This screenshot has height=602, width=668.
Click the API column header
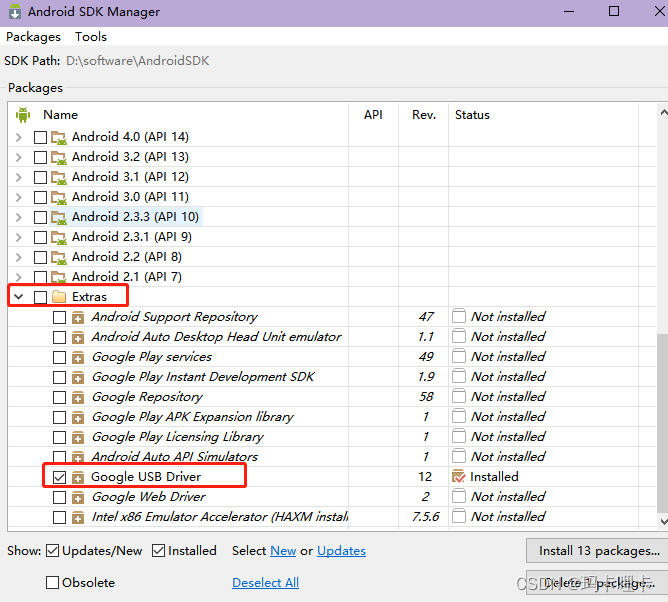pyautogui.click(x=373, y=115)
